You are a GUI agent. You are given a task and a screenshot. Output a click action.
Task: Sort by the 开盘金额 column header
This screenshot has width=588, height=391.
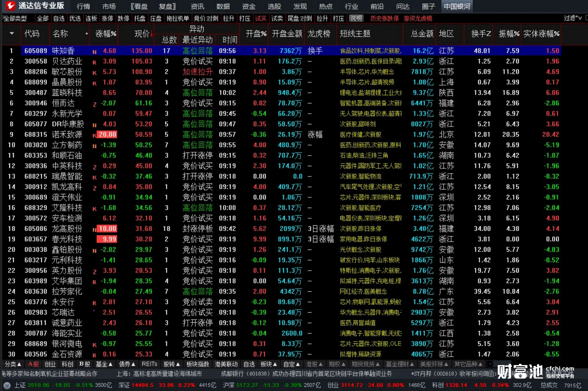pyautogui.click(x=287, y=34)
